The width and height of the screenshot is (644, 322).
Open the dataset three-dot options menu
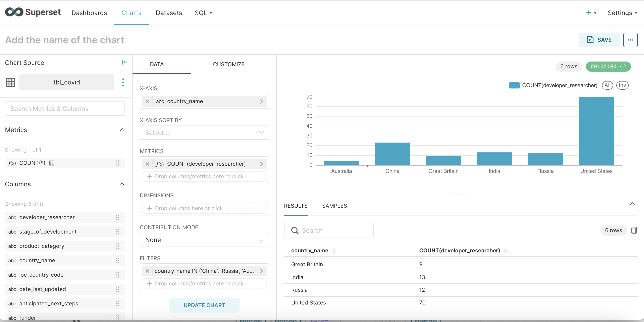(x=123, y=82)
